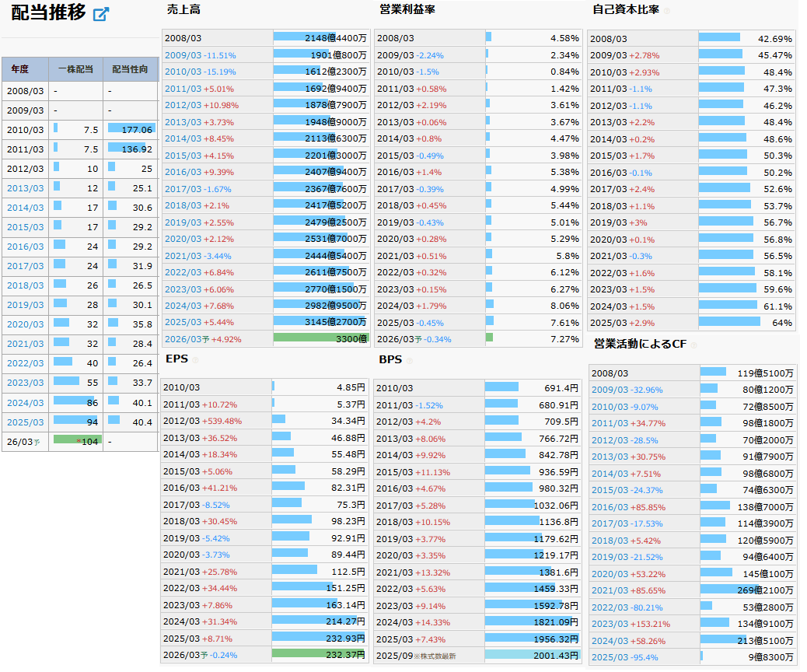Open 2025/03 link in the dividend table
Screen dimensions: 807x672
tap(25, 422)
